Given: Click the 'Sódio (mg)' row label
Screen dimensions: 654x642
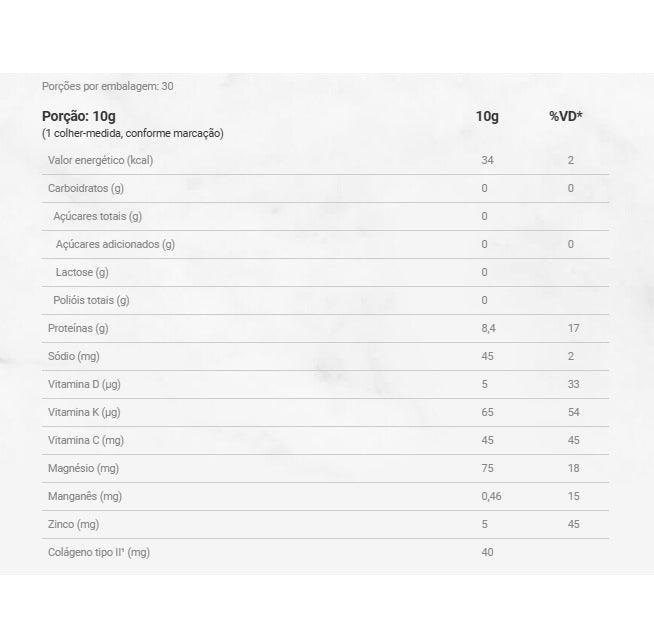Looking at the screenshot, I should point(74,356).
